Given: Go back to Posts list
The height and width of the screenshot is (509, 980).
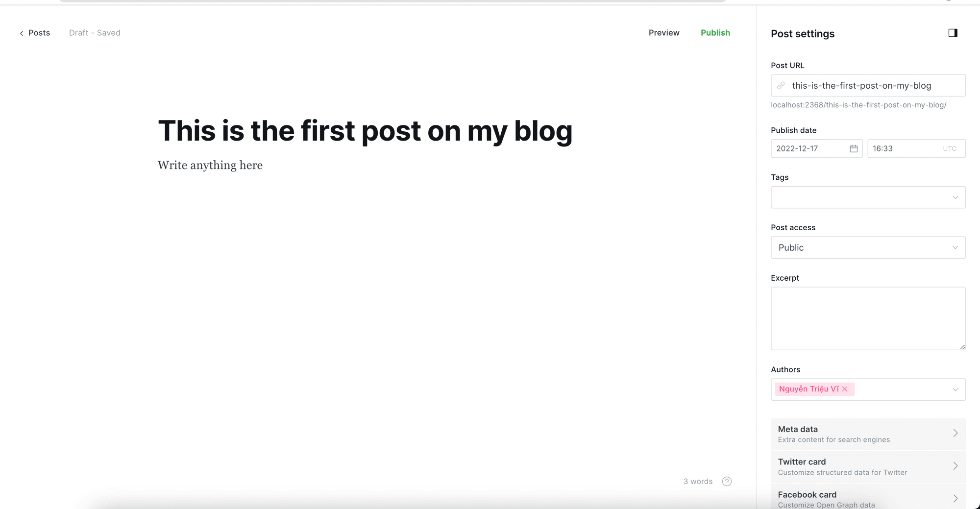Looking at the screenshot, I should tap(35, 33).
